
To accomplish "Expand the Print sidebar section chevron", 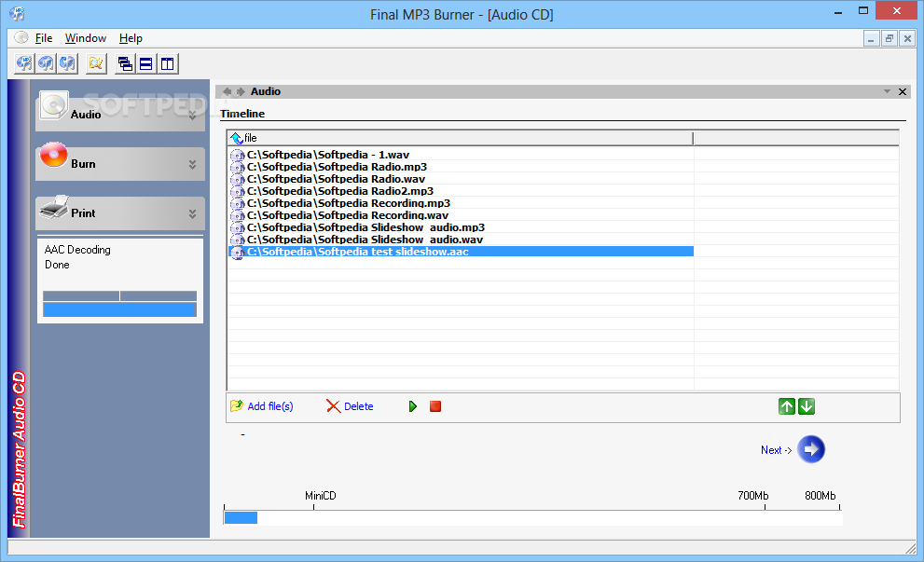I will pos(192,213).
